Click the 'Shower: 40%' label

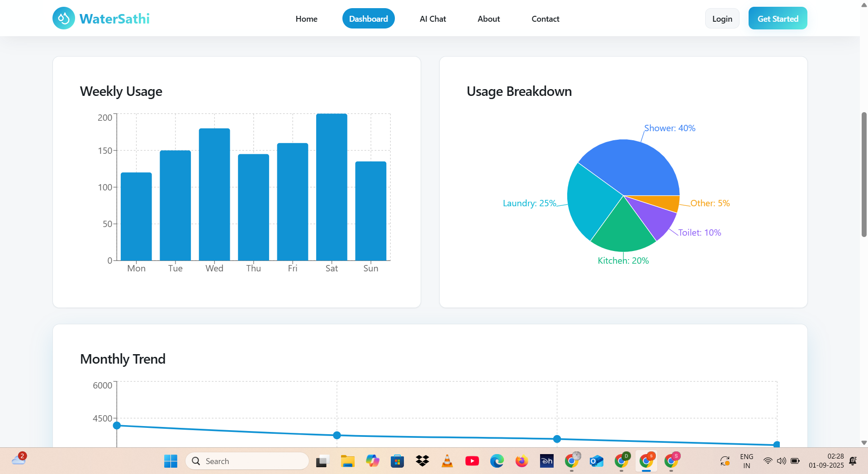pyautogui.click(x=669, y=128)
